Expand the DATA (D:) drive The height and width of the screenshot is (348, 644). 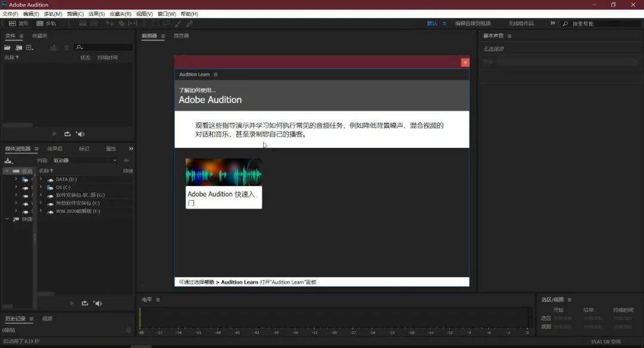(41, 179)
